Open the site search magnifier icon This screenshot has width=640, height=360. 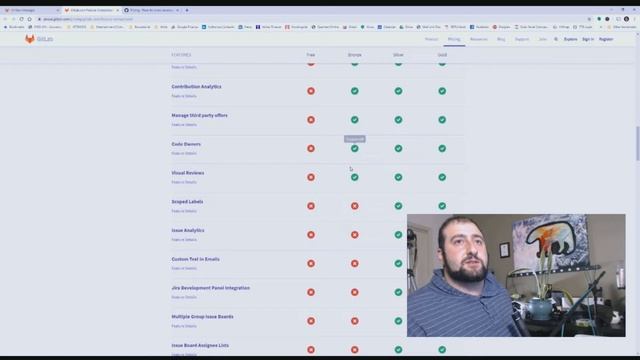[556, 39]
